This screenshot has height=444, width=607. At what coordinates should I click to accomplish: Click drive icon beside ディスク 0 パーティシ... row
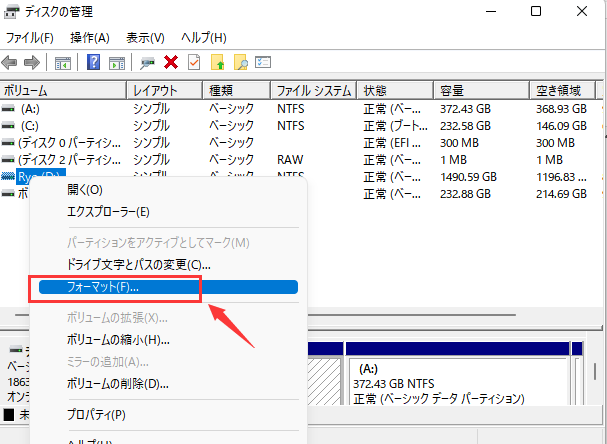click(x=8, y=143)
